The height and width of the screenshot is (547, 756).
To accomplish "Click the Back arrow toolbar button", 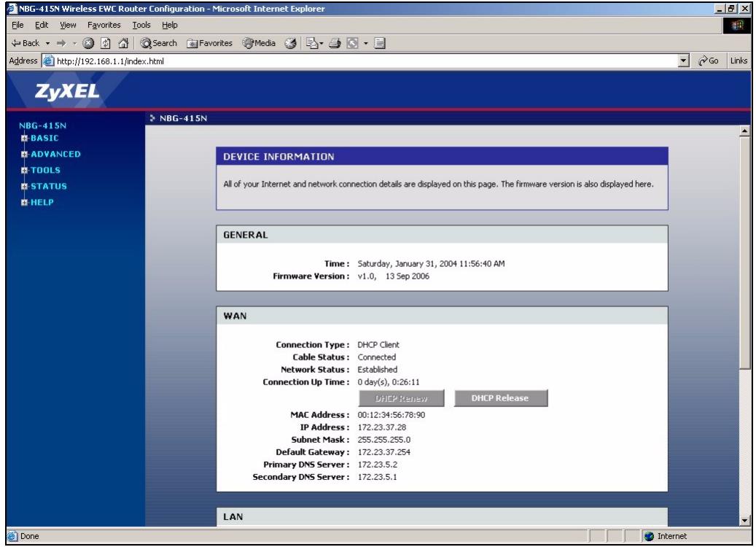I will click(25, 43).
